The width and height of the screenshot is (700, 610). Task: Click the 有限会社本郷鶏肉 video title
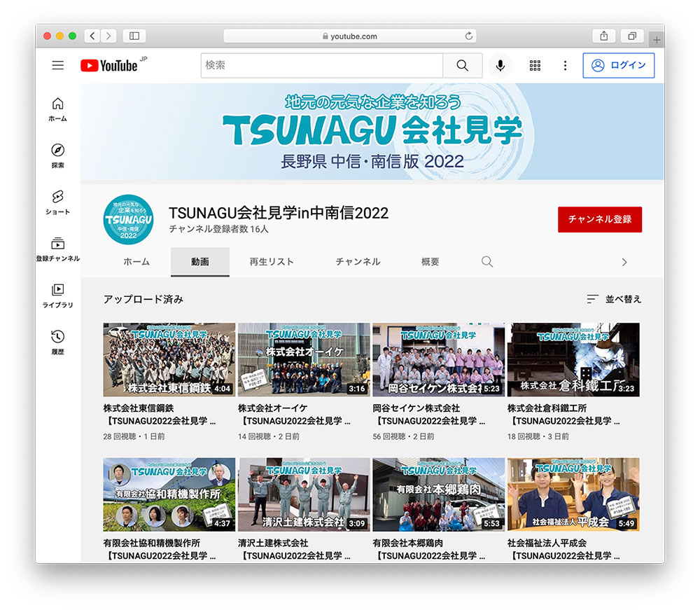(x=429, y=549)
